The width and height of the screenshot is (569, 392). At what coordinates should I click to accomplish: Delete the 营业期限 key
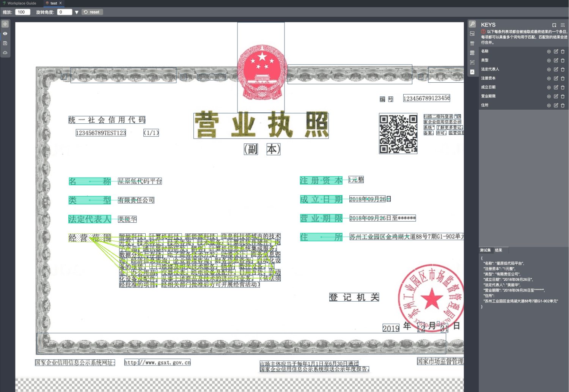pos(563,96)
